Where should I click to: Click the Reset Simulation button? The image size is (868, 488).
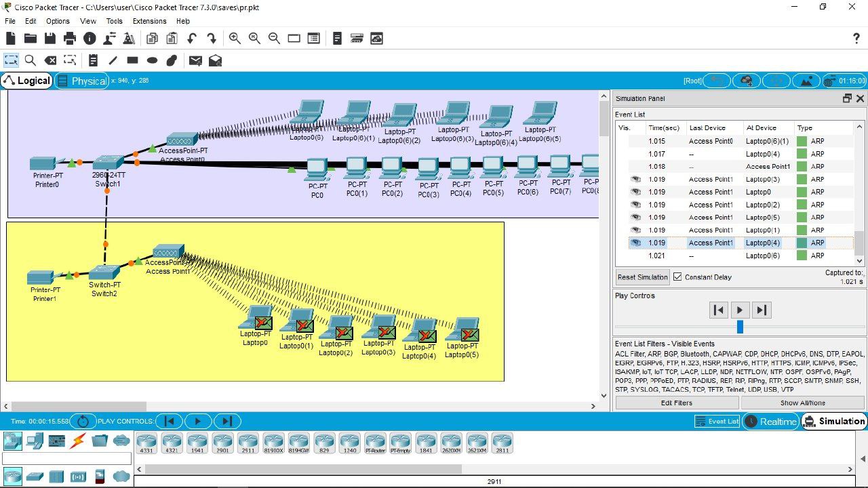[643, 277]
